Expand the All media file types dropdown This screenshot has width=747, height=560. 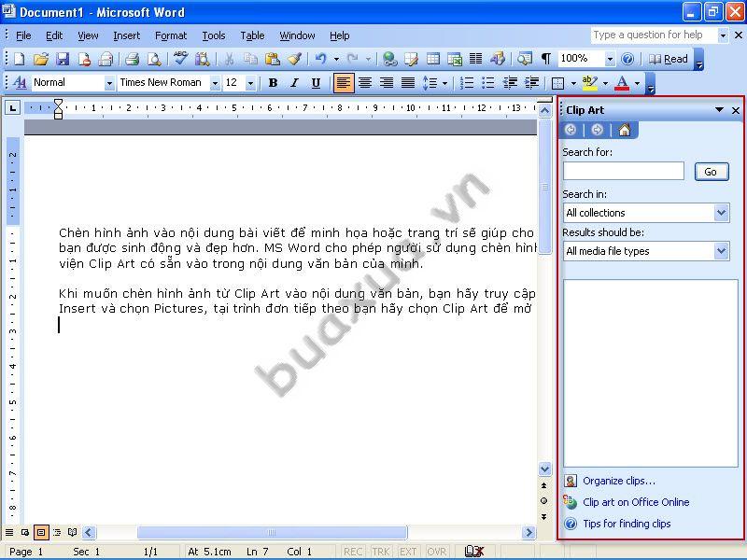click(722, 250)
